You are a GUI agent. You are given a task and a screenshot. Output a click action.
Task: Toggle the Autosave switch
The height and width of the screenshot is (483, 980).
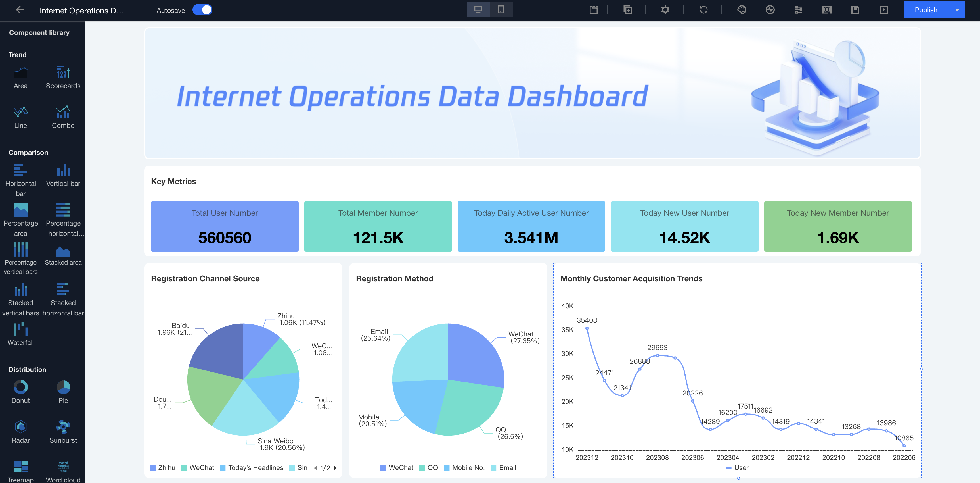[x=202, y=10]
